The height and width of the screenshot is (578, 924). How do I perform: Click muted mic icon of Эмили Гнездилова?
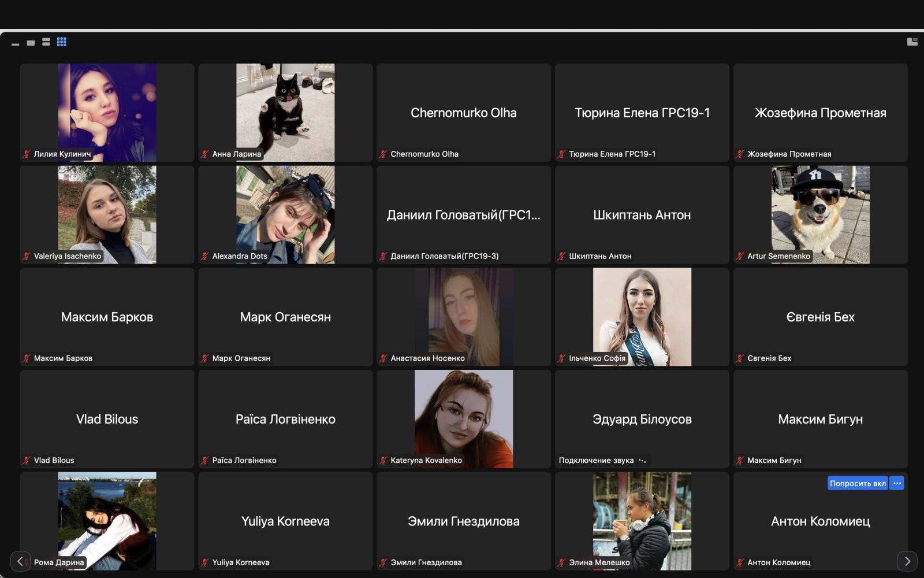pyautogui.click(x=383, y=562)
